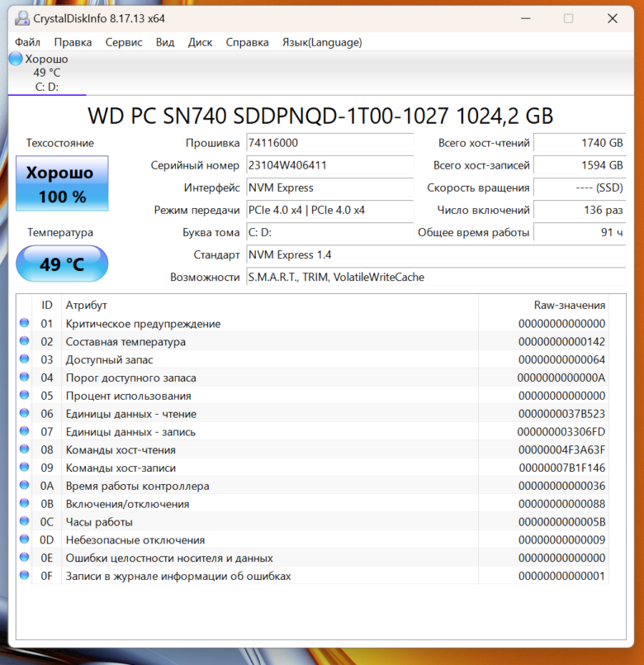Select the Составная температура attribute row
The image size is (644, 665).
pos(312,342)
